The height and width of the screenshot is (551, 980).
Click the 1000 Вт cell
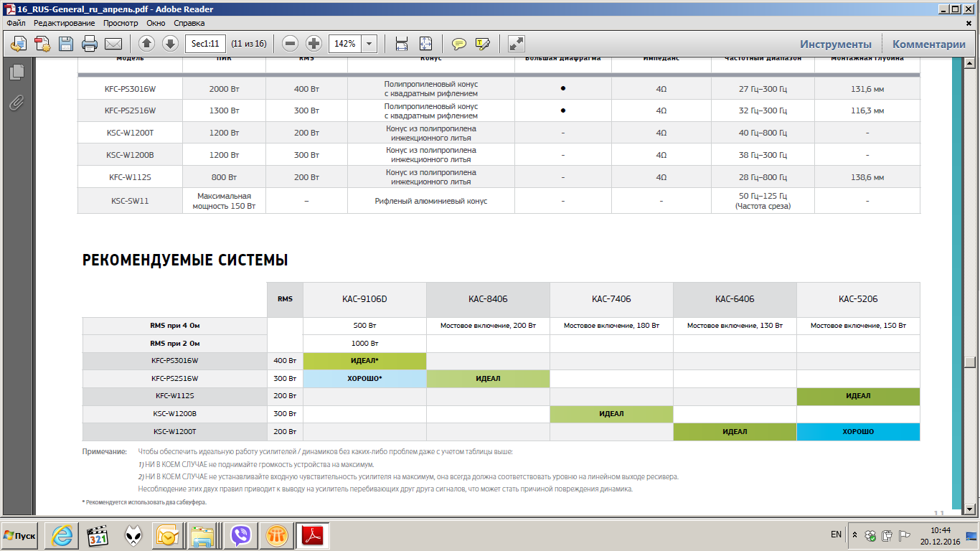(x=365, y=343)
